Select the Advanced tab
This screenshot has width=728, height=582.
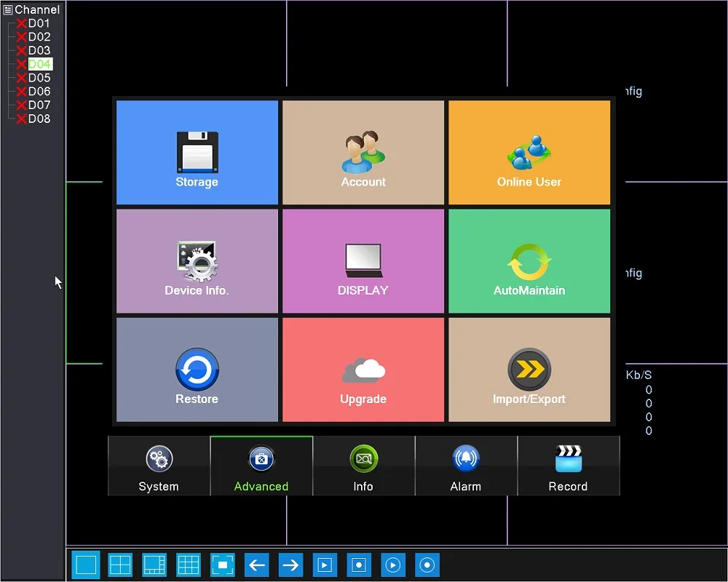[261, 466]
